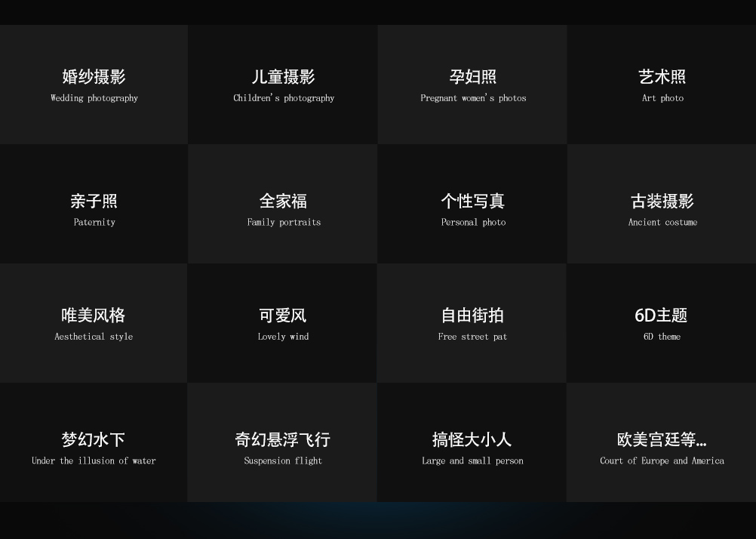Choose the 全家福 Family portraits tile
This screenshot has width=756, height=539.
point(283,204)
